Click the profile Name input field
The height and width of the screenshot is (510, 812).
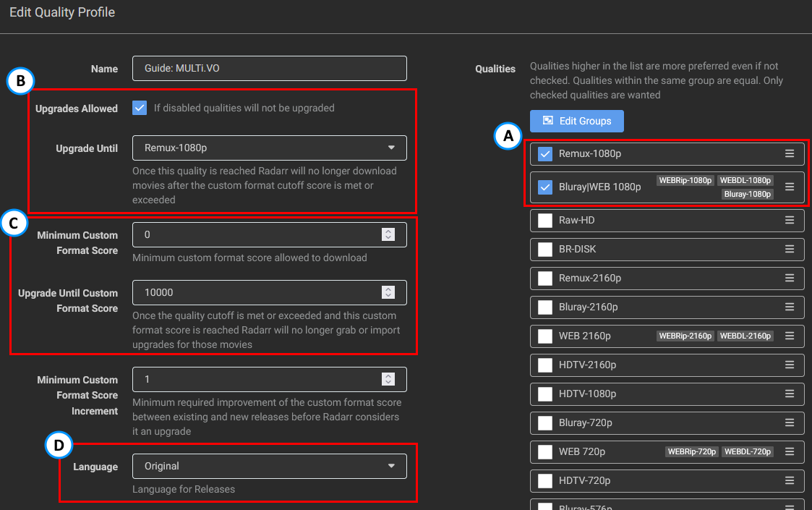pyautogui.click(x=269, y=69)
